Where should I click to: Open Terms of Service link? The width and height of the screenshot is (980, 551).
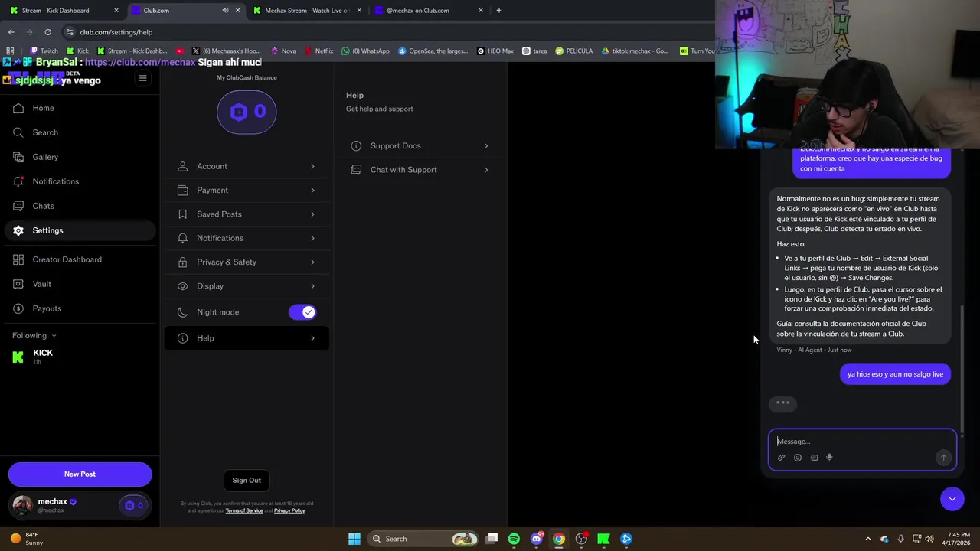coord(244,510)
